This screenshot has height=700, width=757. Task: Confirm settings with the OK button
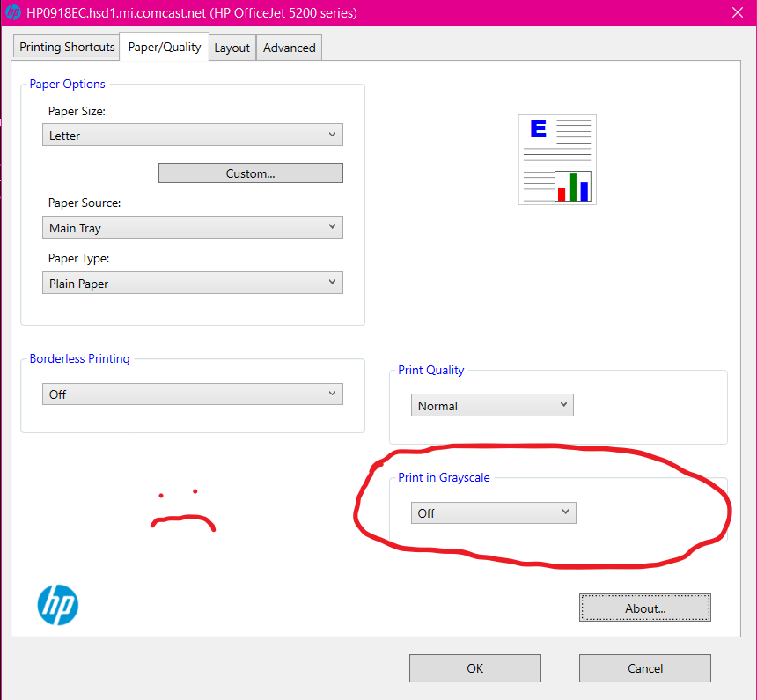tap(475, 668)
